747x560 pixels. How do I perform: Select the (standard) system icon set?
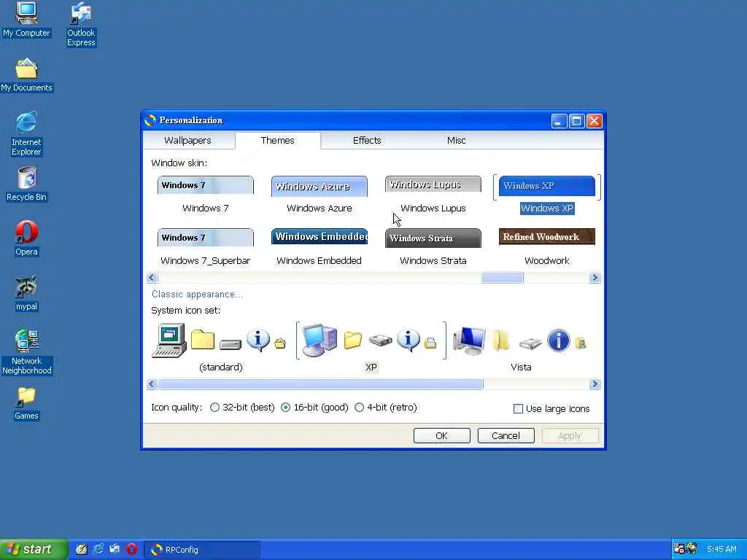pos(220,348)
